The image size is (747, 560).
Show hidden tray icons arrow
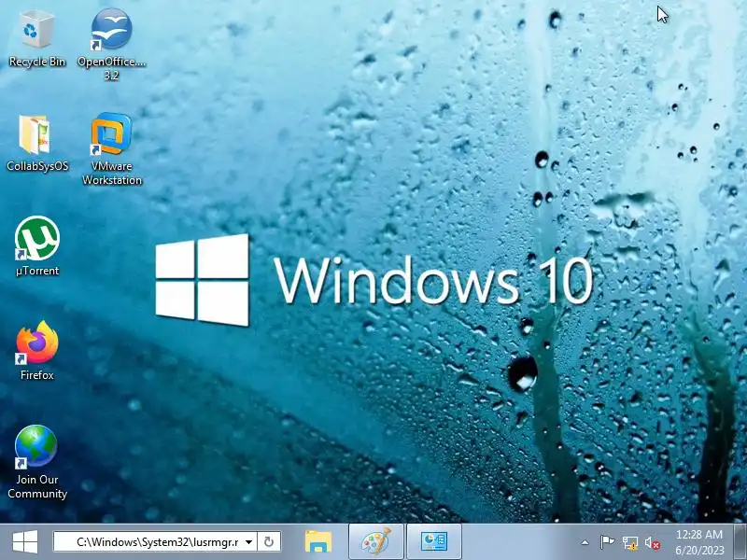pyautogui.click(x=585, y=542)
